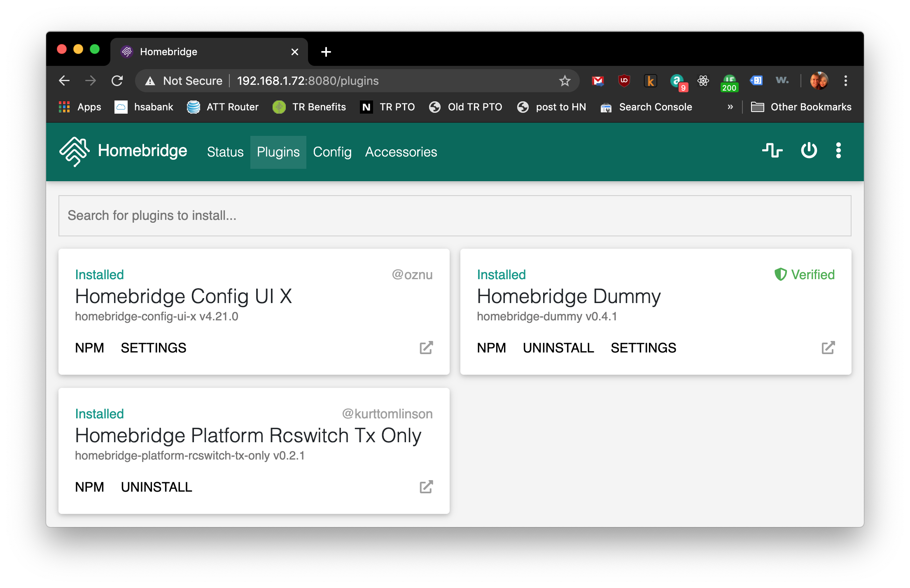Bookmark this page with star icon
The height and width of the screenshot is (588, 910).
(565, 81)
